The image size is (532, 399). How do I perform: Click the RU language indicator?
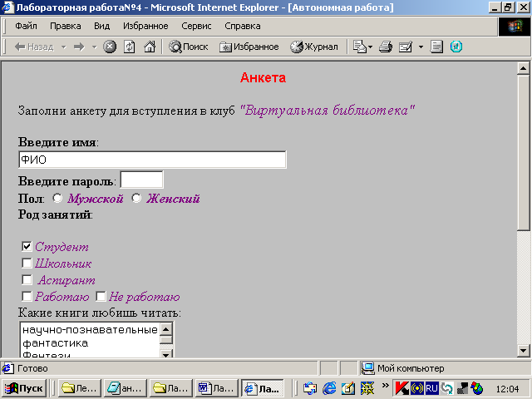pos(432,388)
